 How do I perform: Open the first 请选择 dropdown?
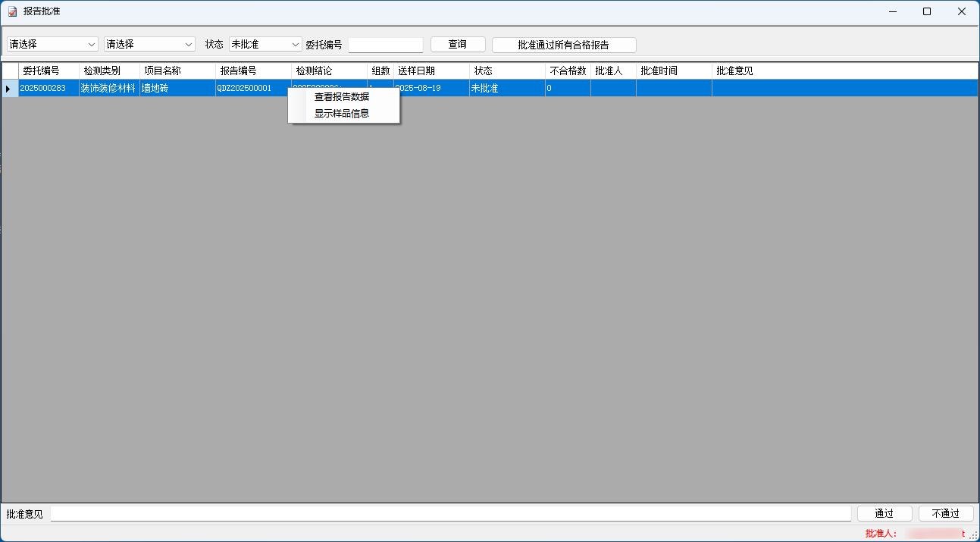click(x=52, y=45)
